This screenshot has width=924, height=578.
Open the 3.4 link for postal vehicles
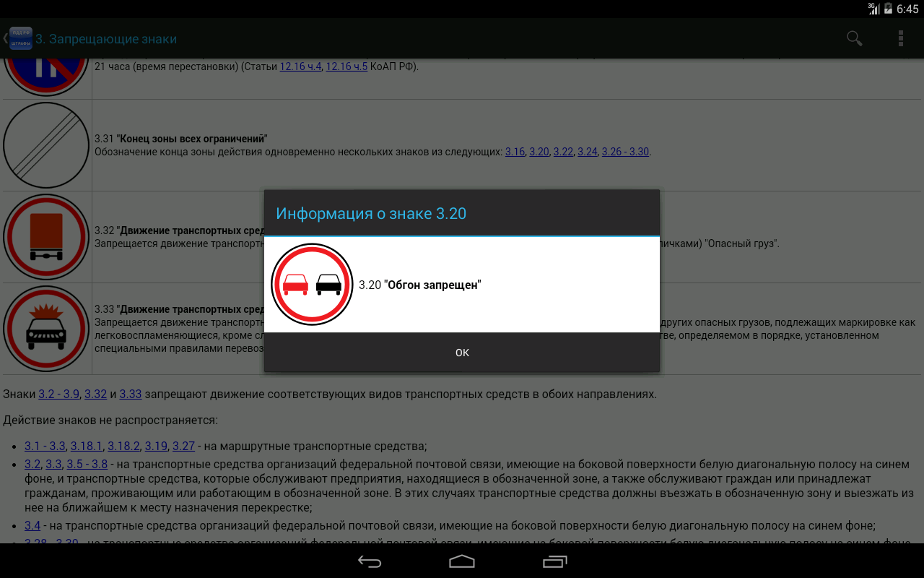32,526
